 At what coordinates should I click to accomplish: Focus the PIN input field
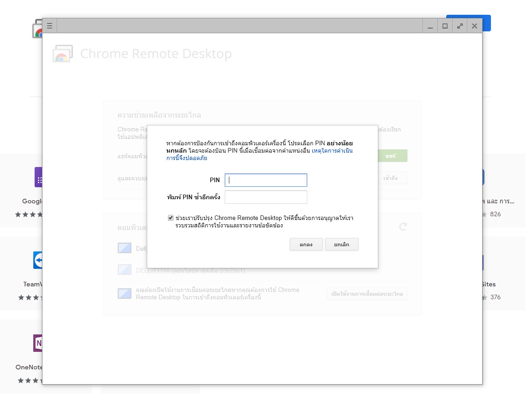pos(266,180)
